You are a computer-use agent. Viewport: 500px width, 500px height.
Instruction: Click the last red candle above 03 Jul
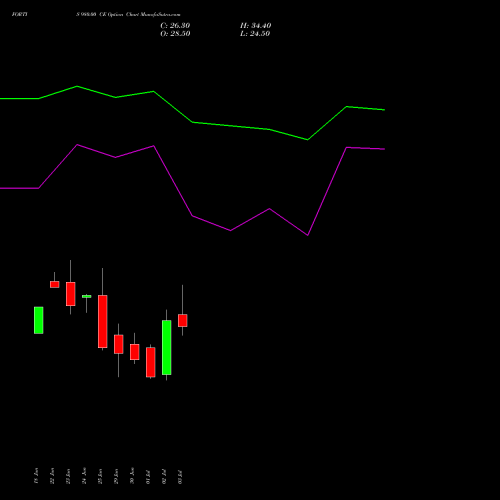tap(183, 320)
